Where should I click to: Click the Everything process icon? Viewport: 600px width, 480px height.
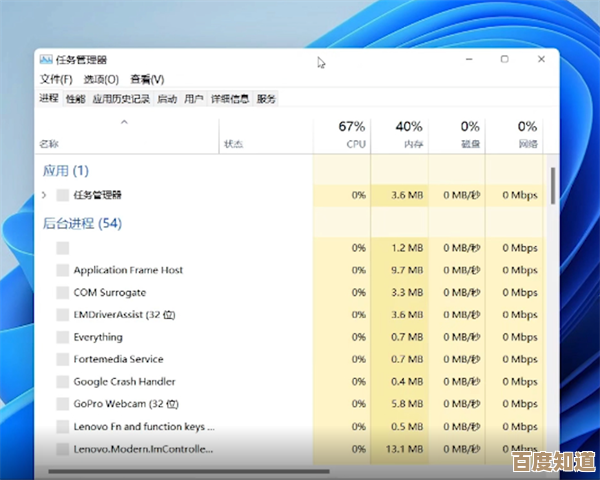pos(63,337)
